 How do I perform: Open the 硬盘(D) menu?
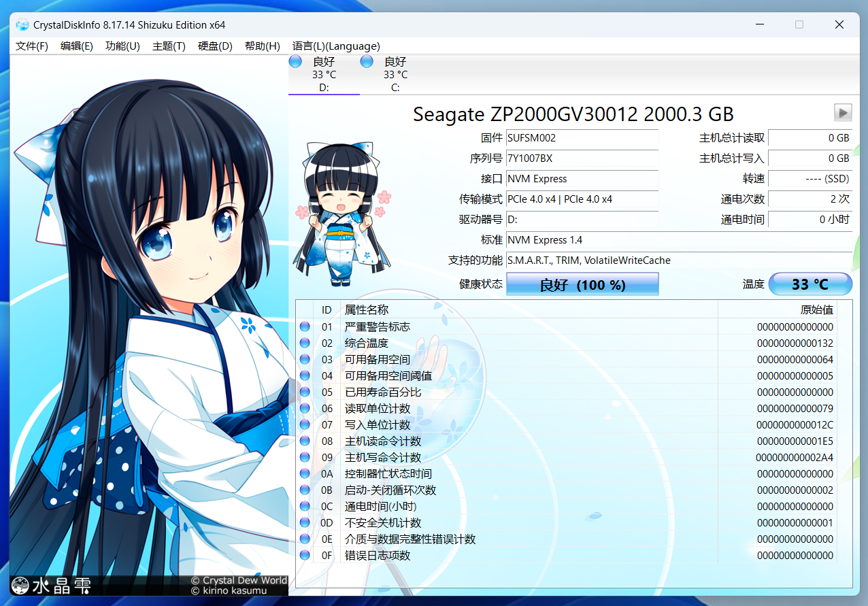point(215,46)
